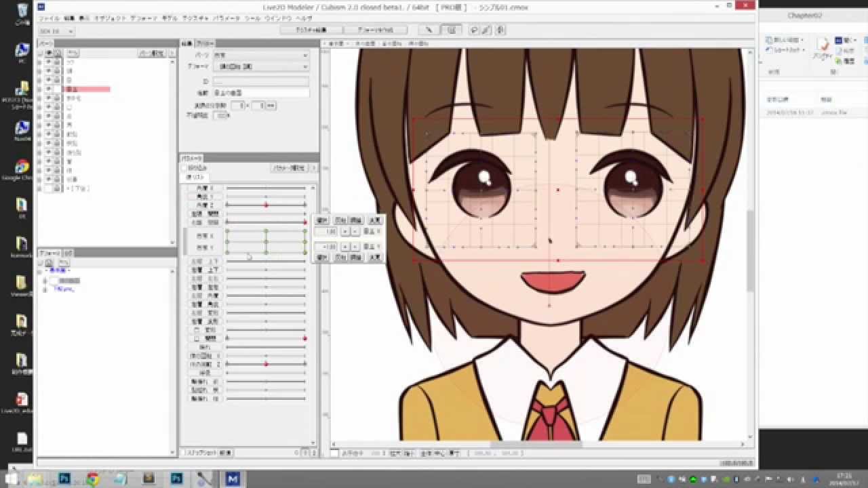Expand third item in Deformer tree

(45, 289)
